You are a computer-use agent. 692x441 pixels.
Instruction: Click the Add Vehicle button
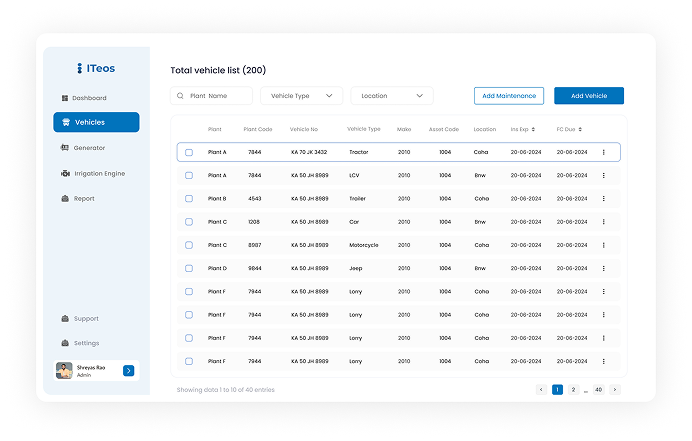(589, 96)
